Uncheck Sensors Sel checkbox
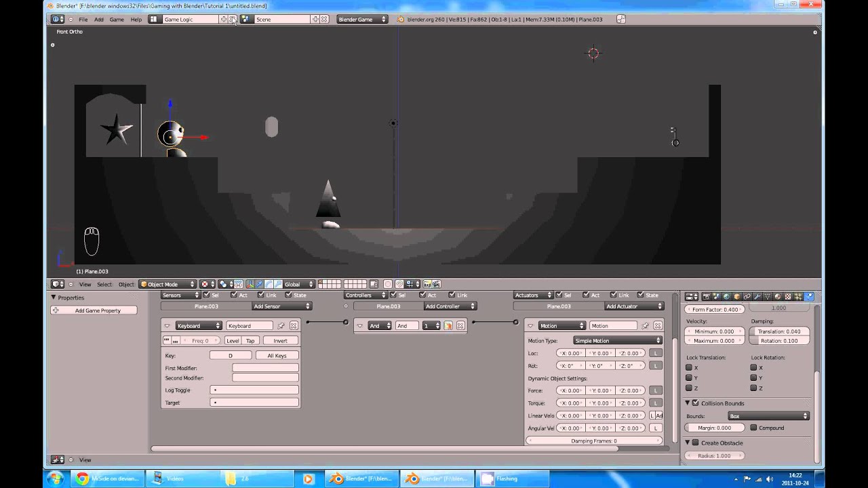The height and width of the screenshot is (488, 868). pyautogui.click(x=206, y=295)
